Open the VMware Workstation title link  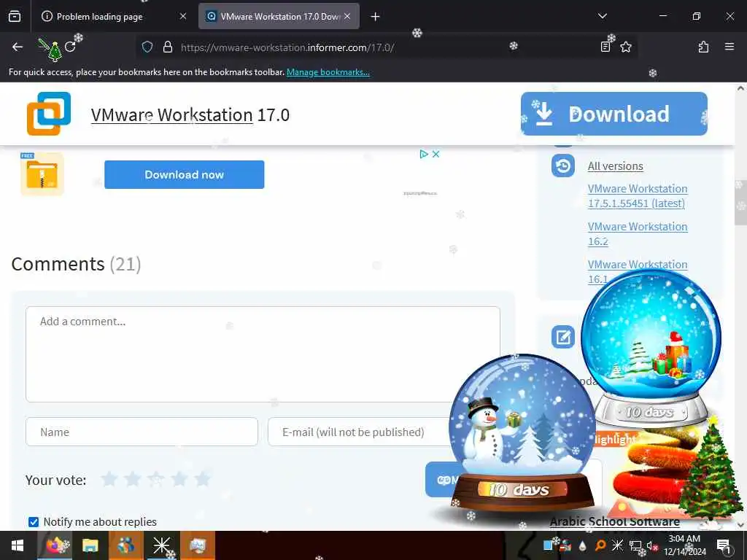[x=171, y=114]
